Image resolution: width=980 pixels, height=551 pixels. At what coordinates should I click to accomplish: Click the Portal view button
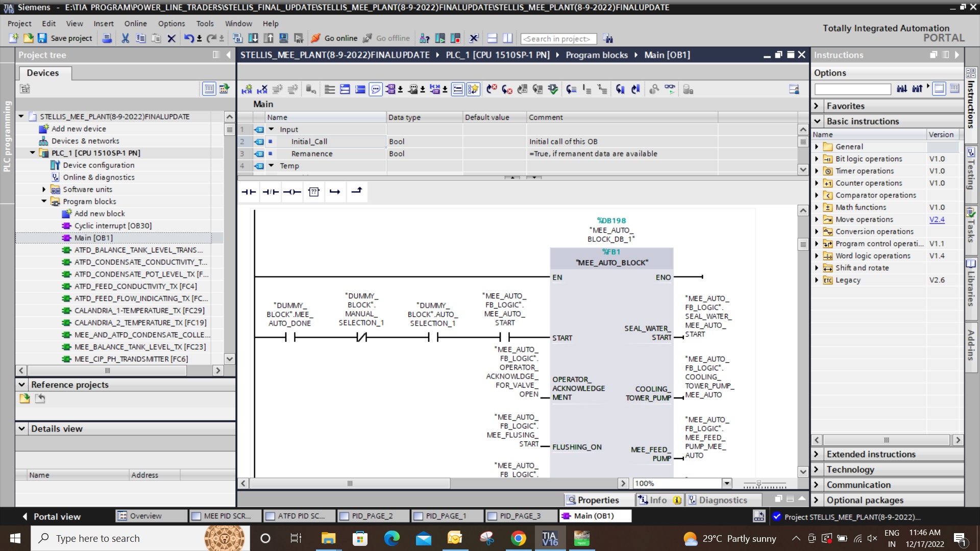tap(51, 516)
